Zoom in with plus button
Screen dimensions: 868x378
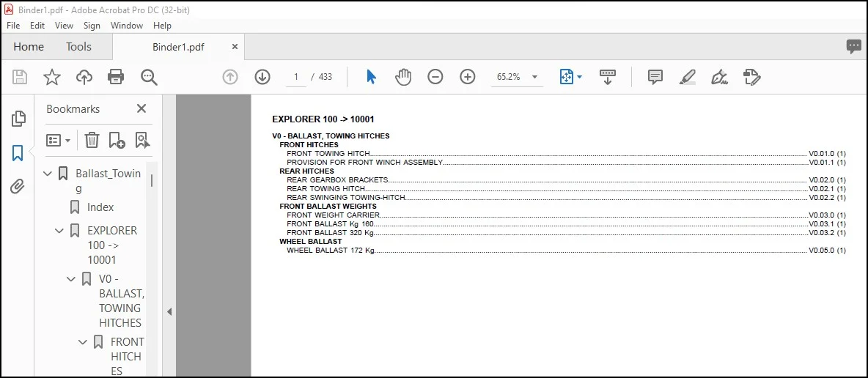tap(468, 77)
